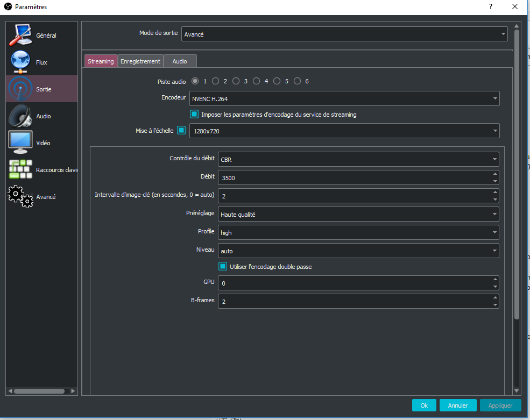Image resolution: width=530 pixels, height=420 pixels.
Task: Select audio track 3 radio button
Action: point(236,81)
